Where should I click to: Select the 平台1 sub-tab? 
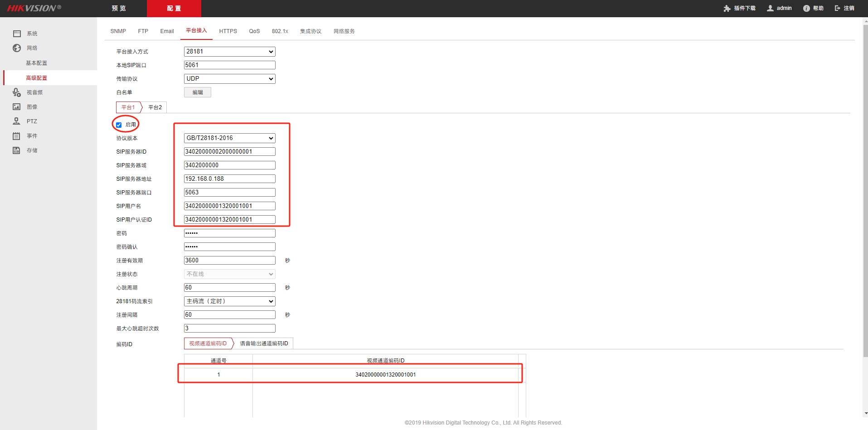128,107
